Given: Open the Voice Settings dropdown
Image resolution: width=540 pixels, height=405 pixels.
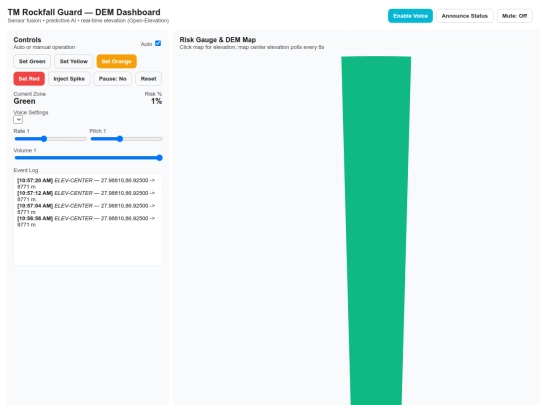Looking at the screenshot, I should click(x=18, y=120).
